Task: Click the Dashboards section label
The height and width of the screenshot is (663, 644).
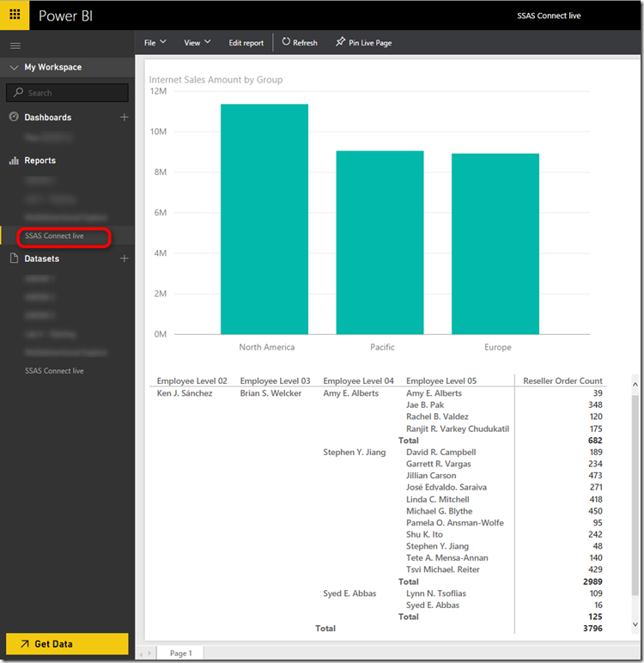Action: [x=48, y=118]
